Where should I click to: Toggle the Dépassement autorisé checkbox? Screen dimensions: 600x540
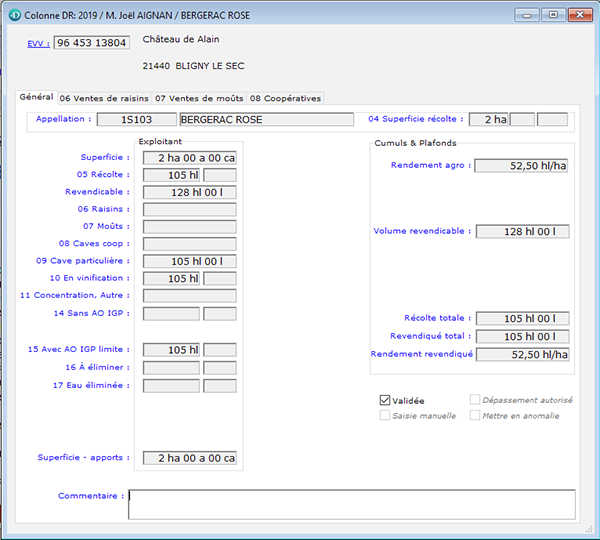coord(475,400)
